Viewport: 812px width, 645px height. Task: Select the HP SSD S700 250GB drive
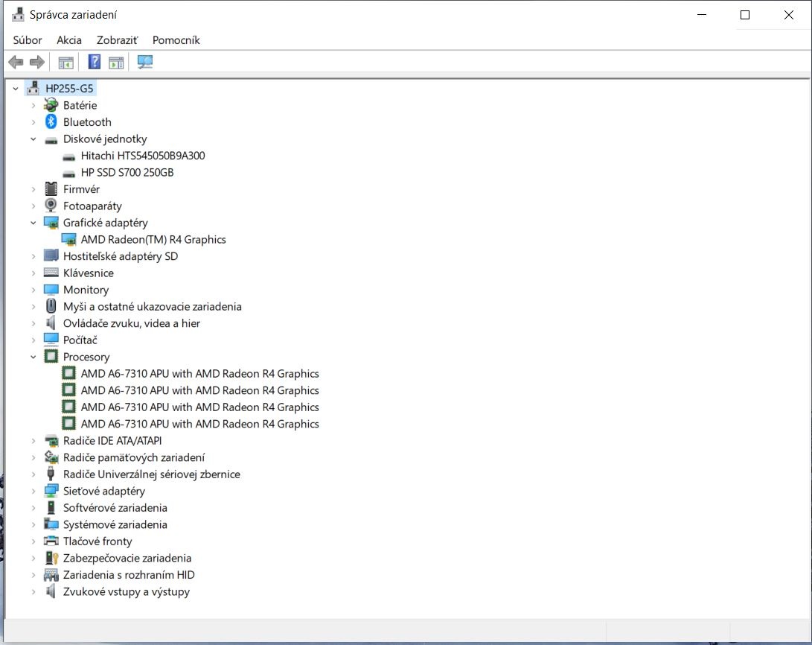(127, 172)
